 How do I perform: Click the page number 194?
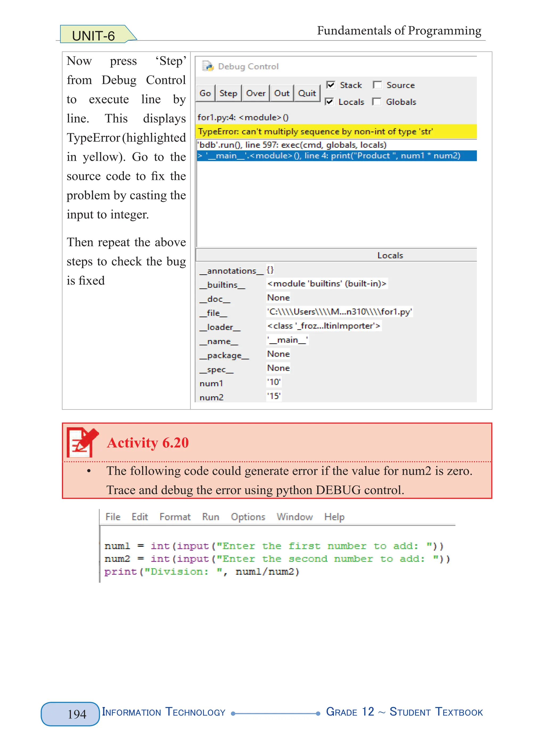pyautogui.click(x=77, y=714)
